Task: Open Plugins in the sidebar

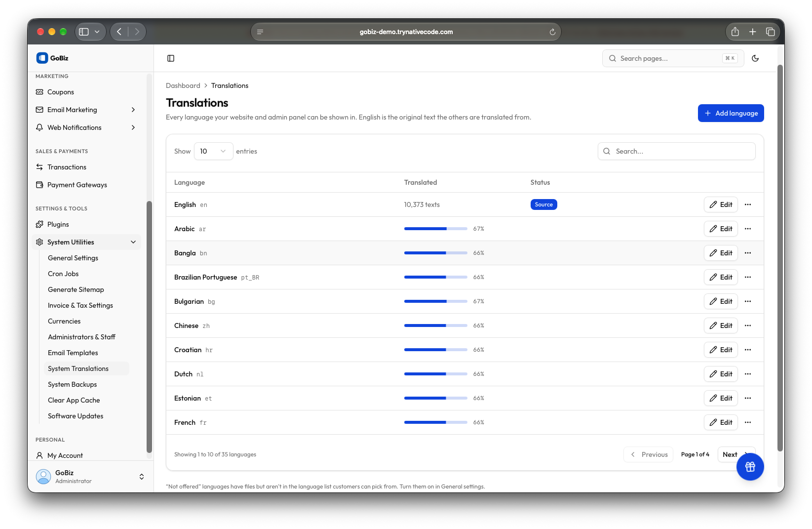Action: tap(86, 224)
